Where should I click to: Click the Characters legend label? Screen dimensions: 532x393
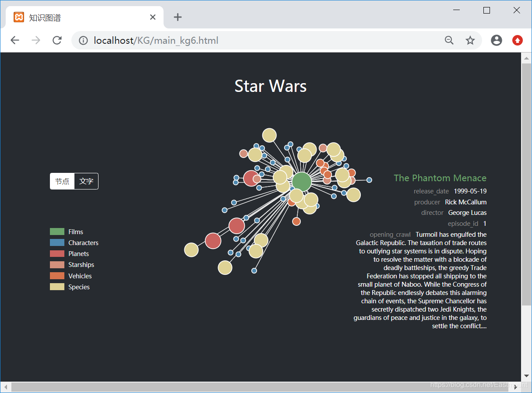coord(83,243)
